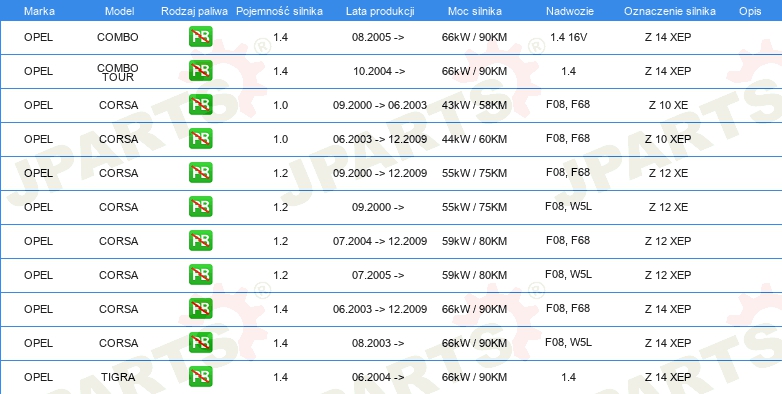782x394 pixels.
Task: Click the Pojemność silnika column header
Action: pos(279,11)
